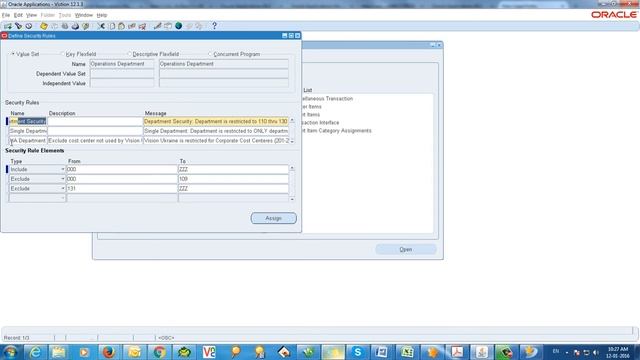Click the Single Department rule name
Image resolution: width=640 pixels, height=360 pixels.
pyautogui.click(x=28, y=131)
